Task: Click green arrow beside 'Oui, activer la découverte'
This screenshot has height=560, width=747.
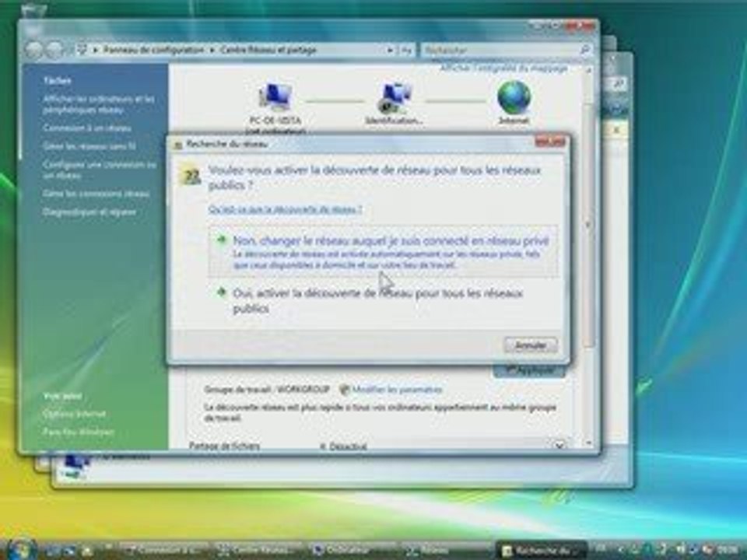Action: coord(221,292)
